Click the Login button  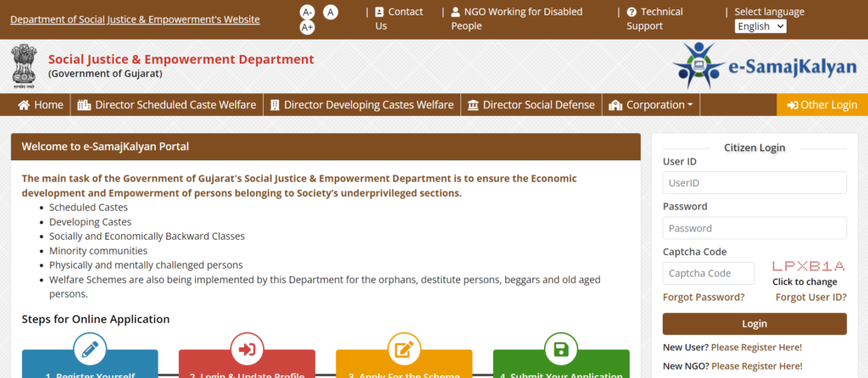(x=754, y=324)
